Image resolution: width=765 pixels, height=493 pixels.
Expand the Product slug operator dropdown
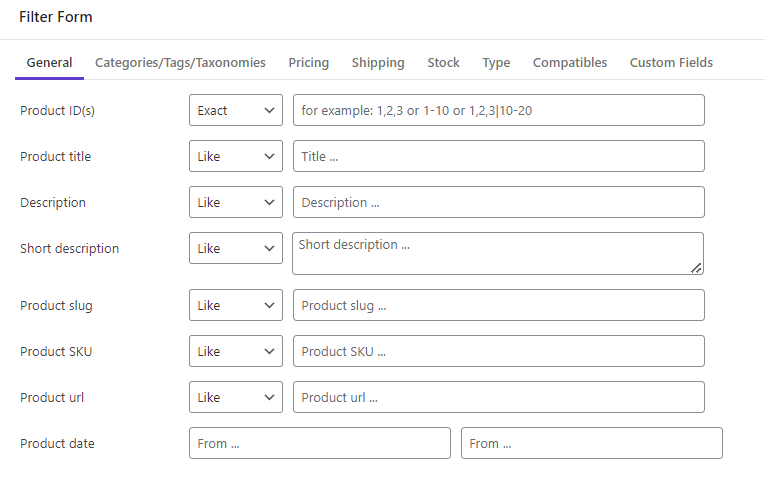pyautogui.click(x=236, y=305)
